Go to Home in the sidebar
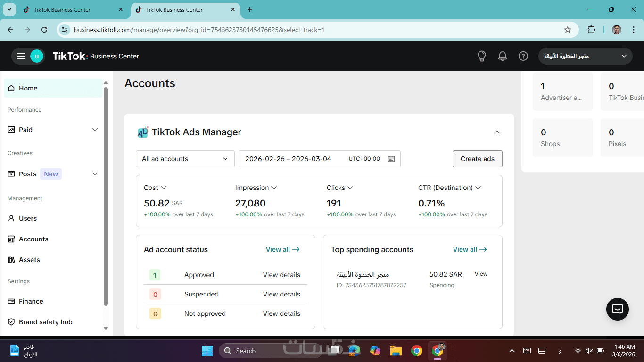 click(x=53, y=88)
